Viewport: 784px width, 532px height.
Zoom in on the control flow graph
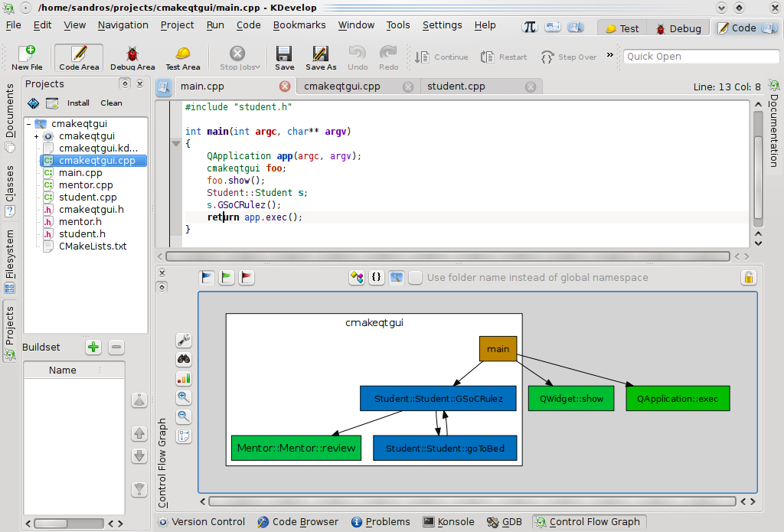pyautogui.click(x=184, y=397)
